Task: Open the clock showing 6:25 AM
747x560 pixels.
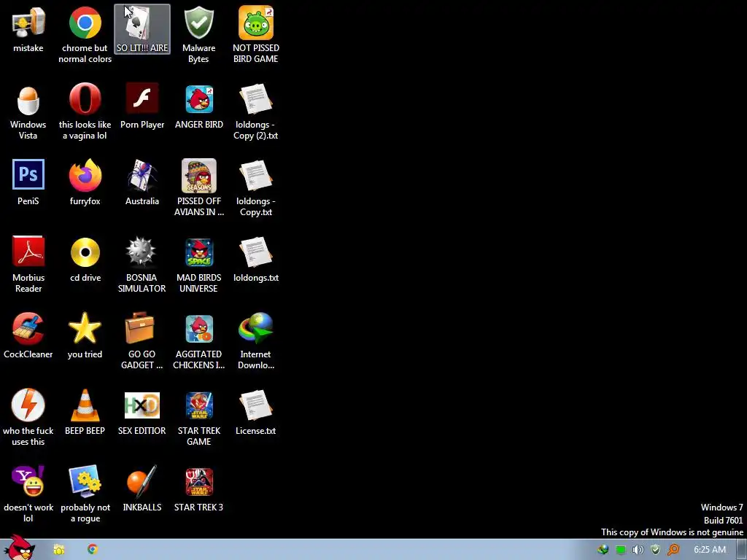Action: [x=710, y=550]
